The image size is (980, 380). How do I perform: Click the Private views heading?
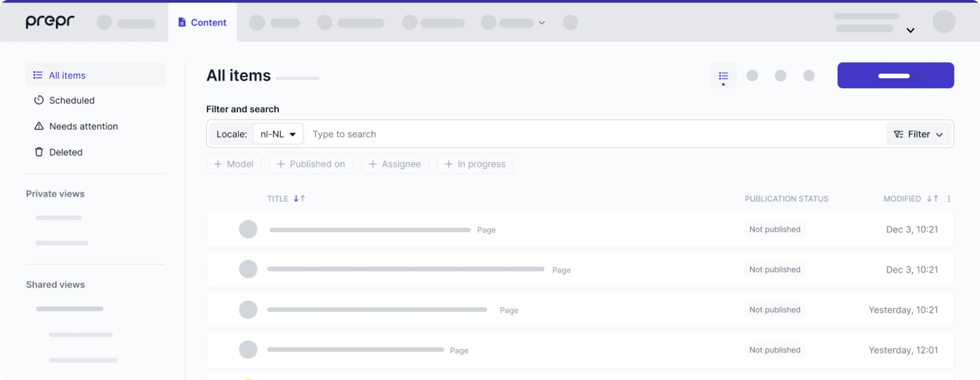click(55, 193)
